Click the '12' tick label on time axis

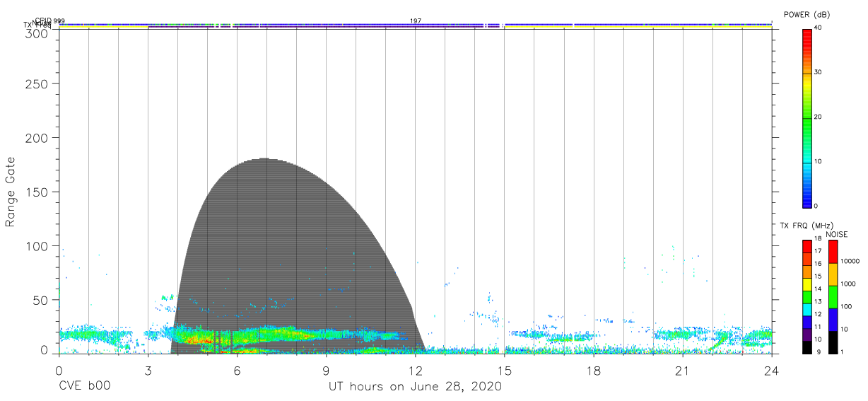(415, 370)
